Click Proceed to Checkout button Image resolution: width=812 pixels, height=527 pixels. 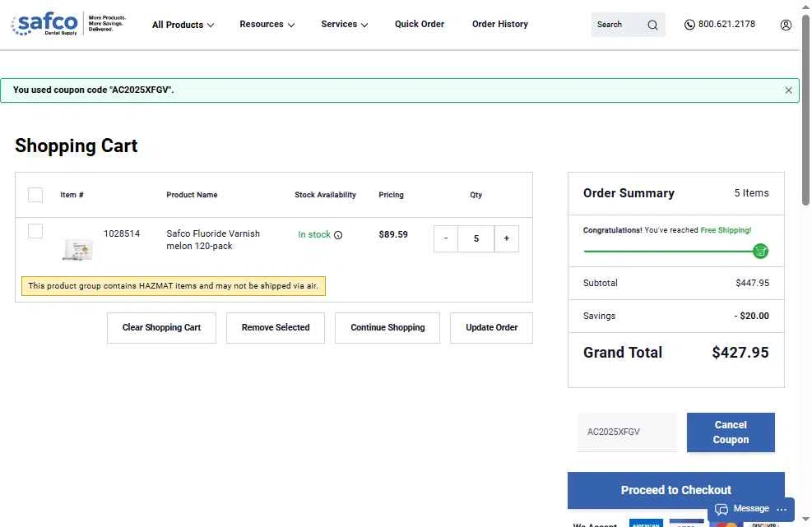[x=675, y=490]
